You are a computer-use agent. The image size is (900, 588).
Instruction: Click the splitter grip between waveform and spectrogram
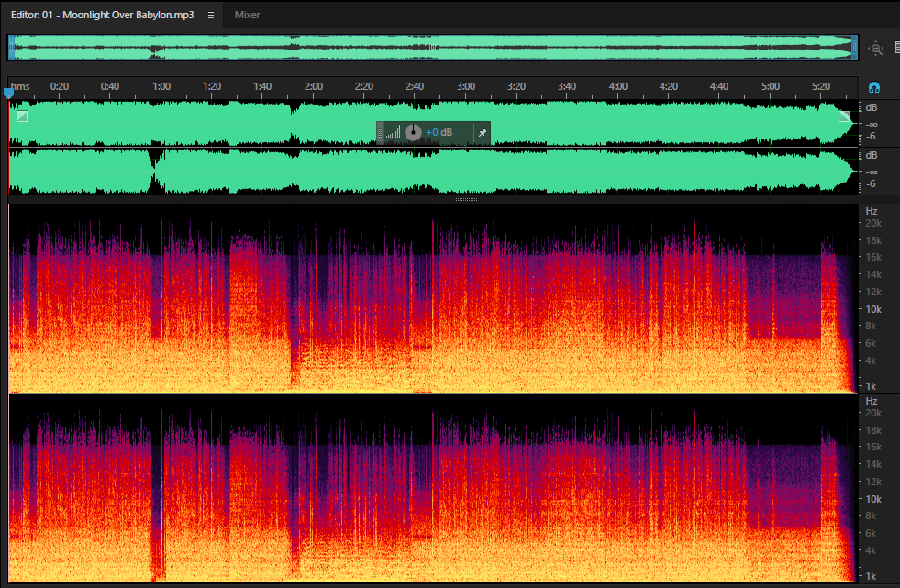[466, 200]
